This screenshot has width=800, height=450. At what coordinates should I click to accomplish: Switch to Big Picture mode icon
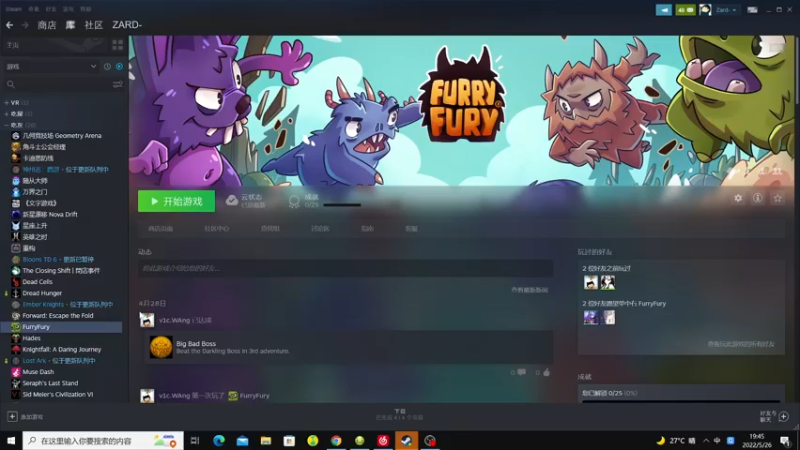pos(752,10)
